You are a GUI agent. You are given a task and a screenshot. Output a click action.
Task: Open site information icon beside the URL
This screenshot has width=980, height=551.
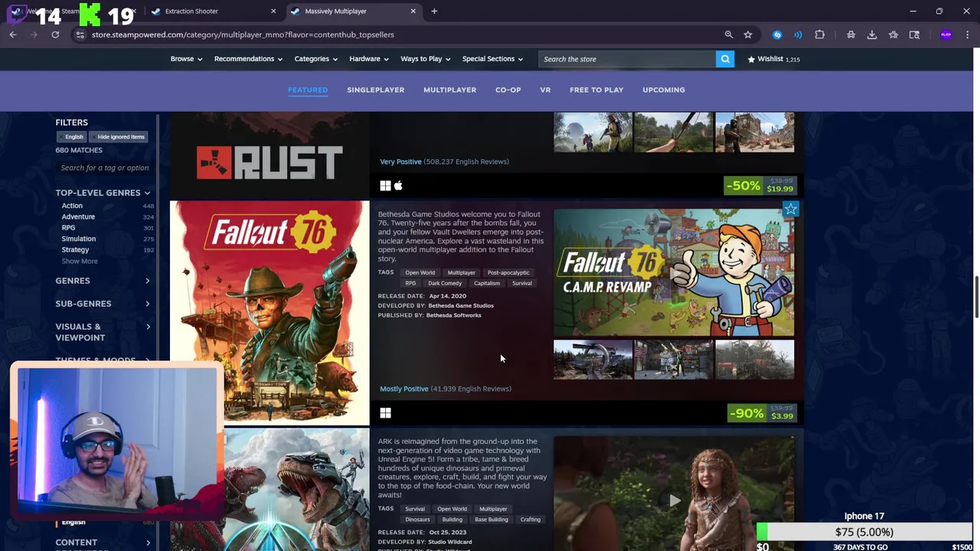point(80,34)
